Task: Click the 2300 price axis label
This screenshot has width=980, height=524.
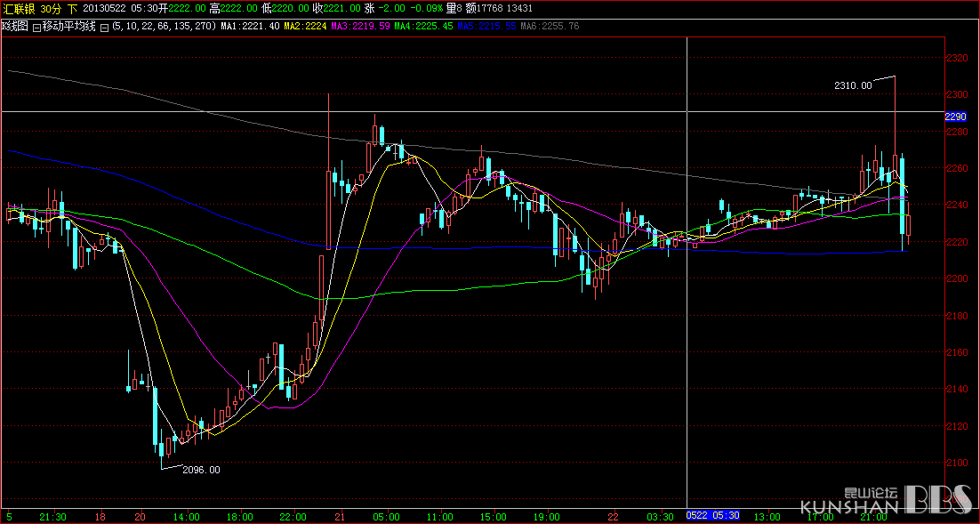Action: pos(956,95)
